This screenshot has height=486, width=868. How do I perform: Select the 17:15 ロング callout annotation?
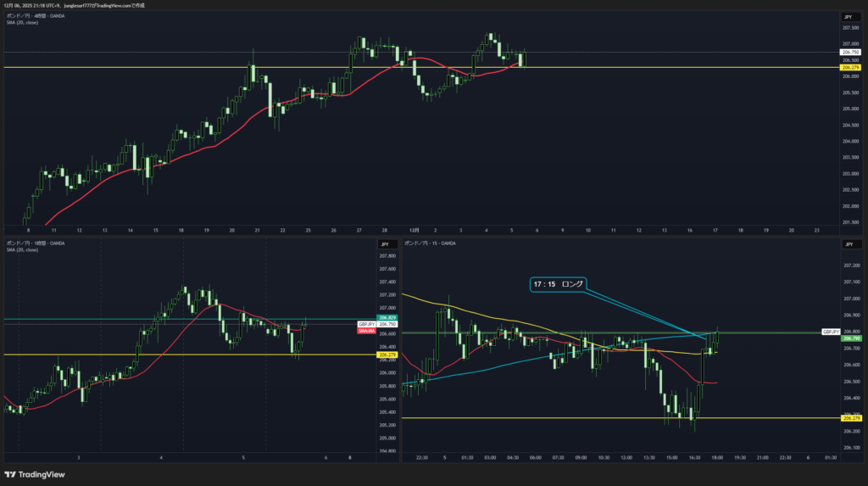(x=558, y=285)
